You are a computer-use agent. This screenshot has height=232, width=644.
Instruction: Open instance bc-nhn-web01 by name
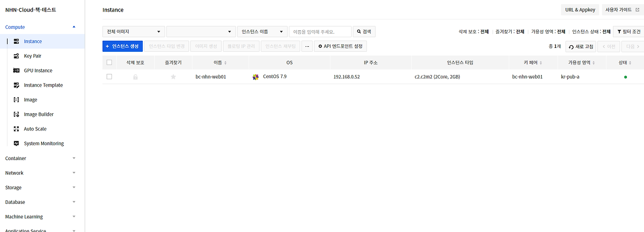point(211,77)
